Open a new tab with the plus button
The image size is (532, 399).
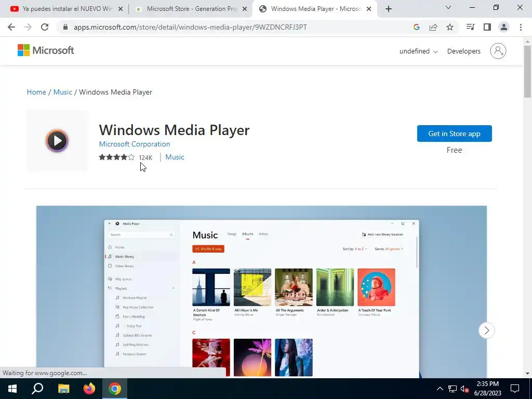tap(389, 9)
